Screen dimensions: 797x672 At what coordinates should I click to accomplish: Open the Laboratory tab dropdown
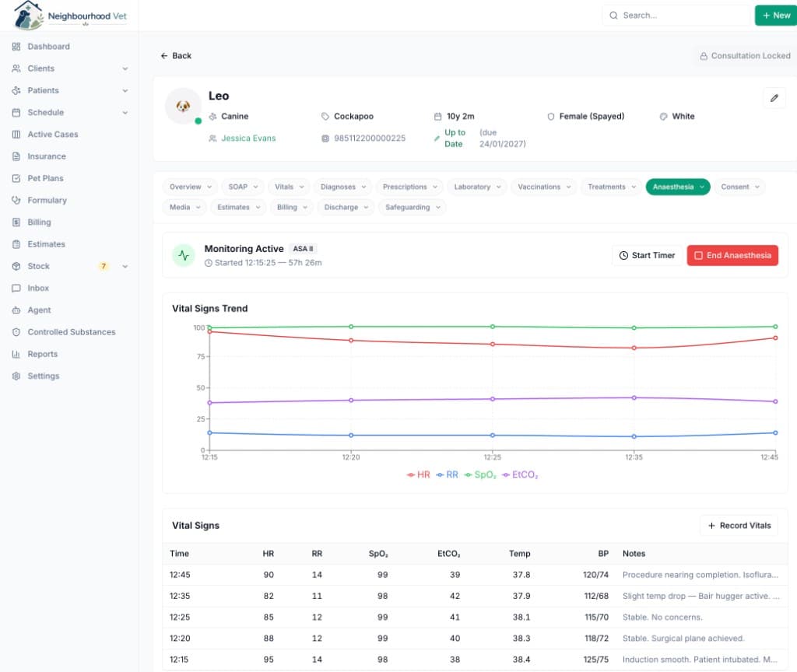477,187
